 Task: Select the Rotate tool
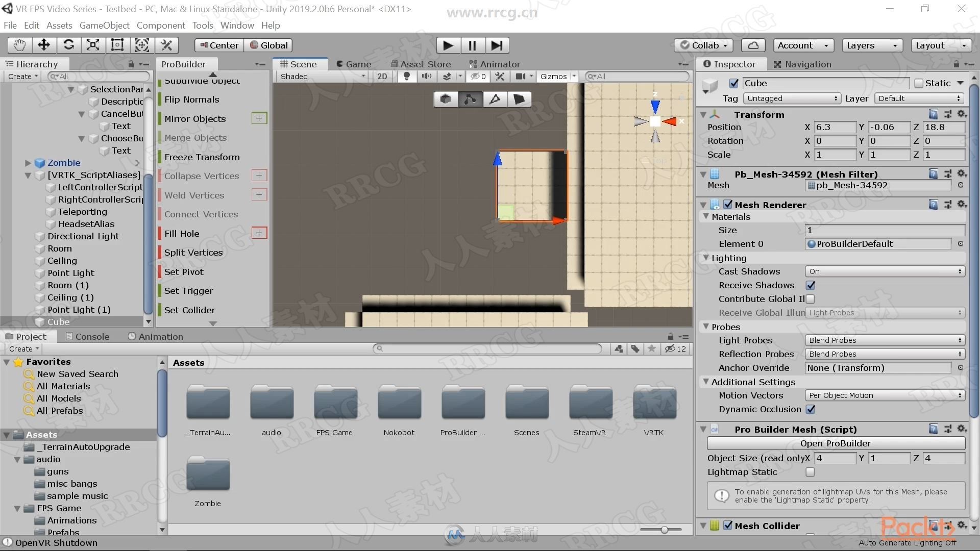click(68, 45)
